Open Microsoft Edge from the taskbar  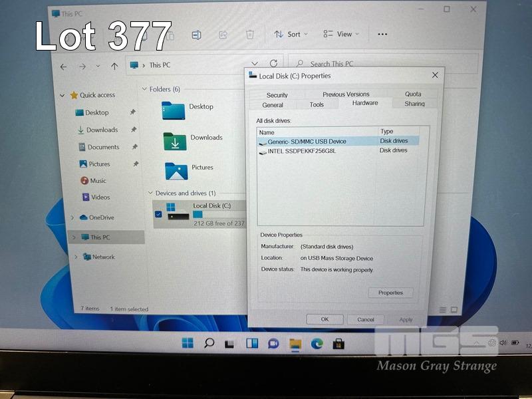[x=317, y=343]
